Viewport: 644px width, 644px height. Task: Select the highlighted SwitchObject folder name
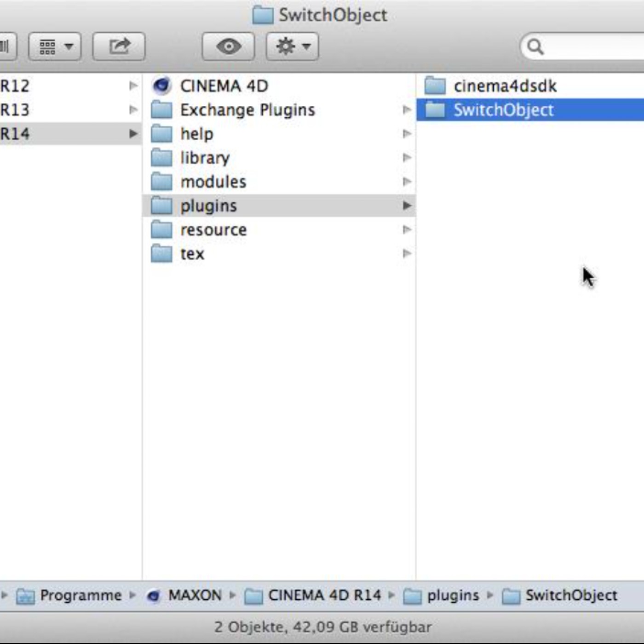(504, 110)
